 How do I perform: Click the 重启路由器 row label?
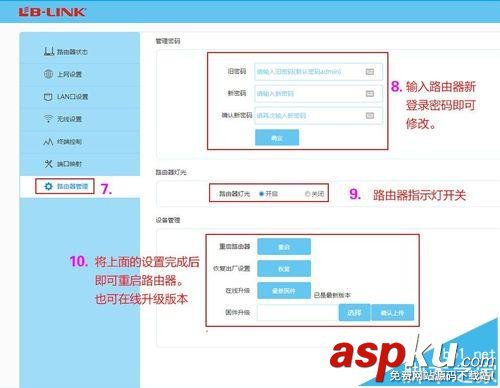pyautogui.click(x=234, y=247)
